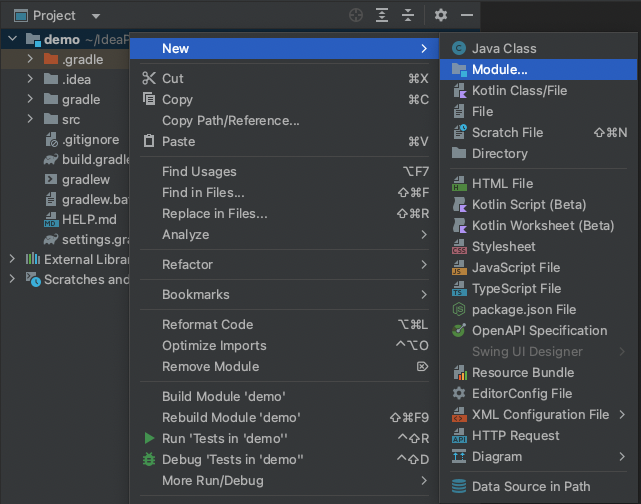Viewport: 641px width, 504px height.
Task: Create a new Kotlin Class/File
Action: tap(538, 91)
